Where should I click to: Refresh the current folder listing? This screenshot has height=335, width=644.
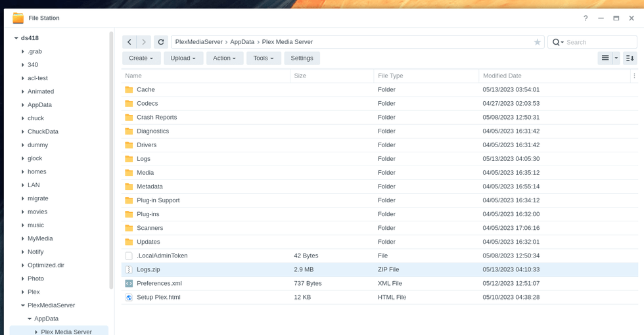161,42
